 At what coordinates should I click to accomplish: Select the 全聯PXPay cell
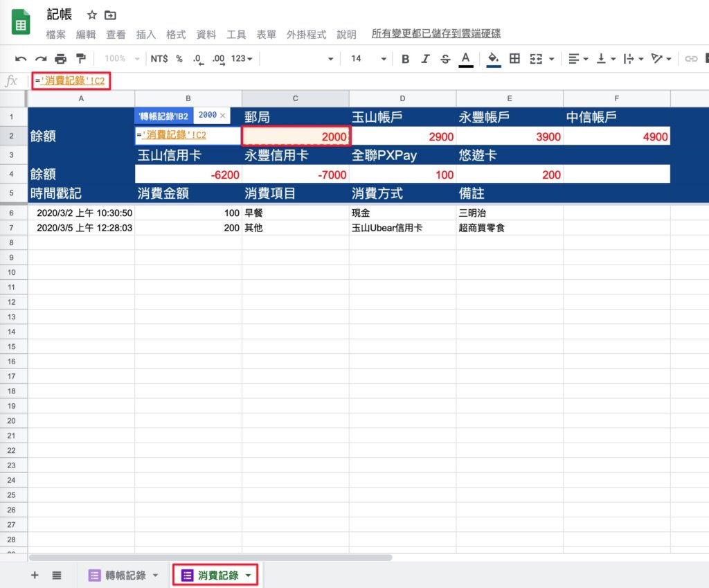402,156
